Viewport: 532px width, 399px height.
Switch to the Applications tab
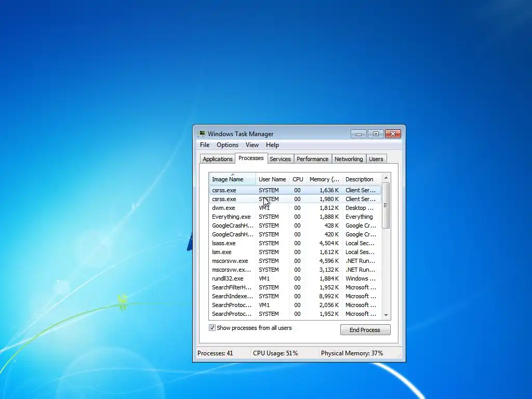tap(218, 159)
